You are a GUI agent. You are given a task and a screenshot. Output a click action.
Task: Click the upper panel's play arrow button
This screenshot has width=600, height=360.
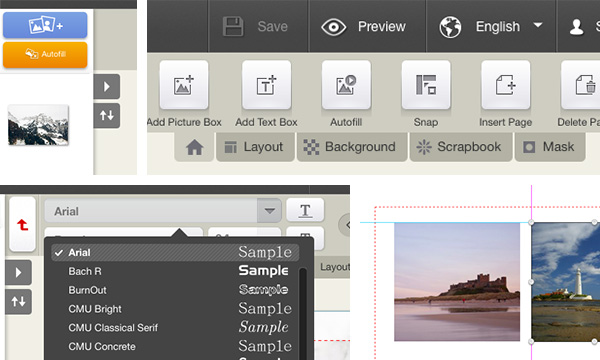point(107,86)
